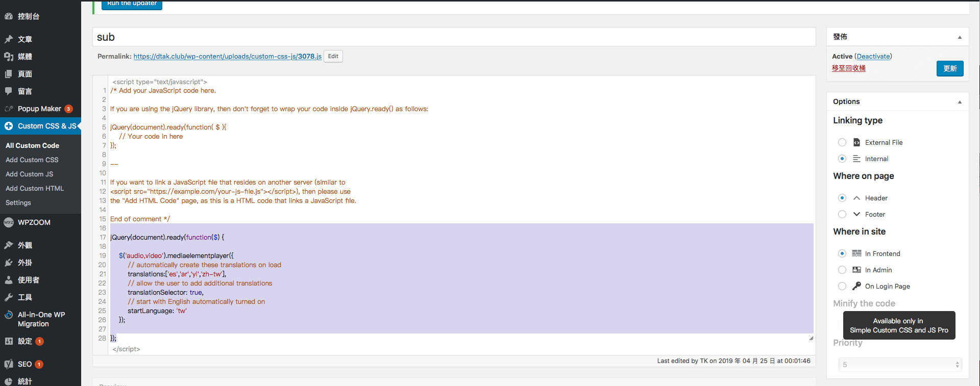Click the dashboard gauge icon in sidebar

9,16
